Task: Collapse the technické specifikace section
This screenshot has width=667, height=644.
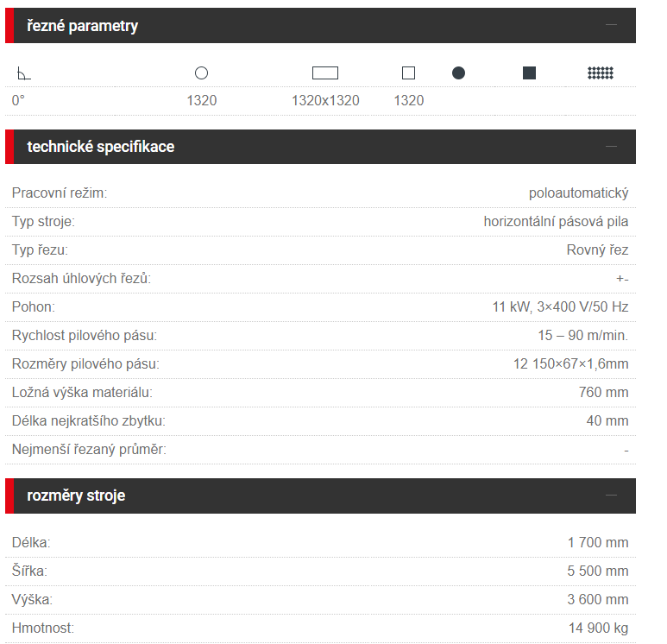Action: pyautogui.click(x=611, y=147)
